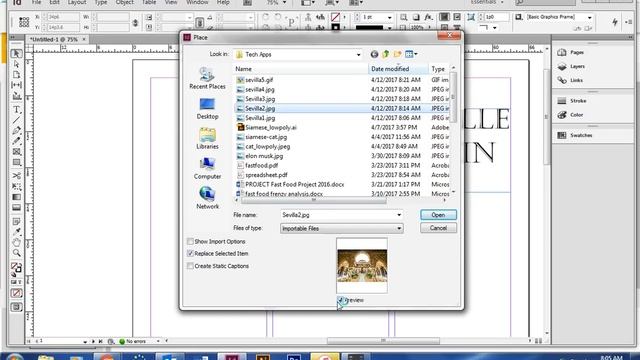Select the Hand tool

coord(16,242)
